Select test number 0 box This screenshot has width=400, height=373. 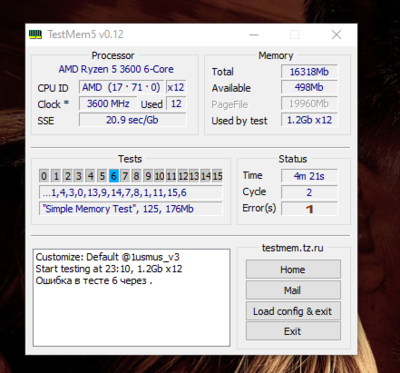click(44, 176)
